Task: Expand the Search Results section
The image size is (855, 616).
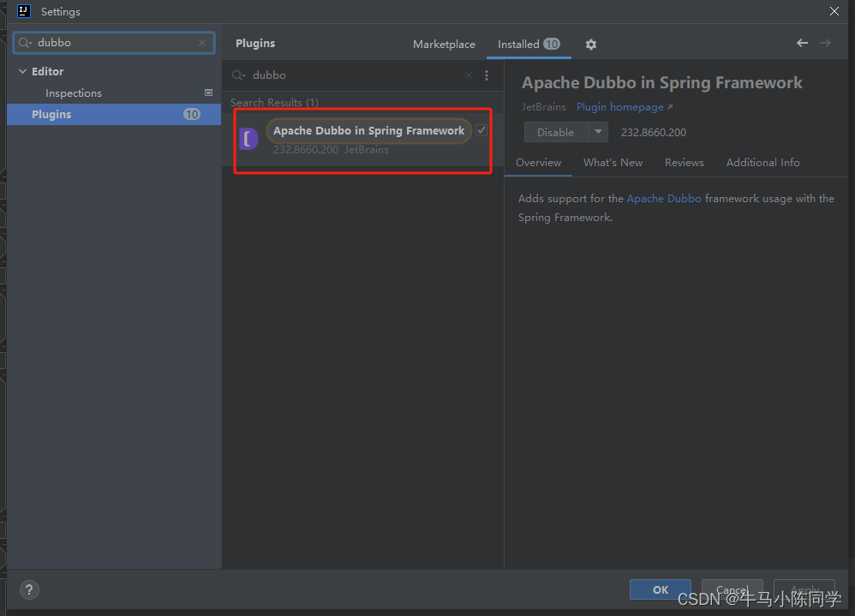Action: [x=274, y=102]
